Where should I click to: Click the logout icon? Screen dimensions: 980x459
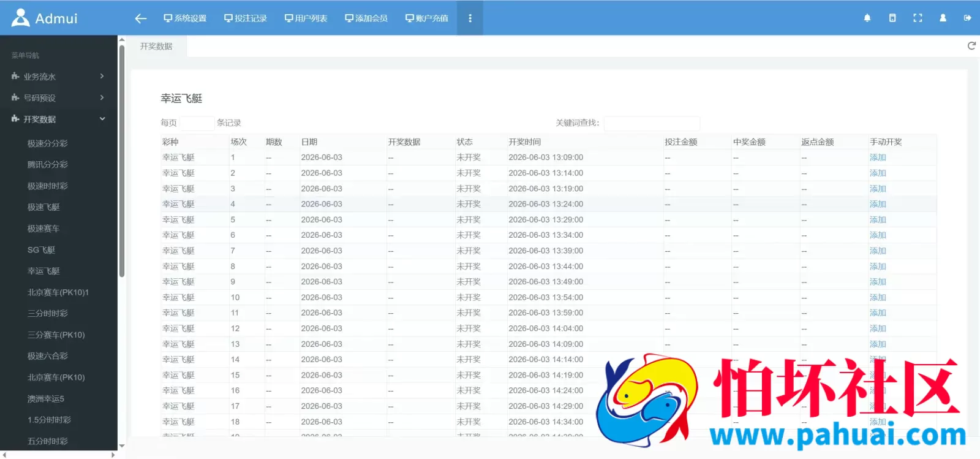pyautogui.click(x=968, y=18)
